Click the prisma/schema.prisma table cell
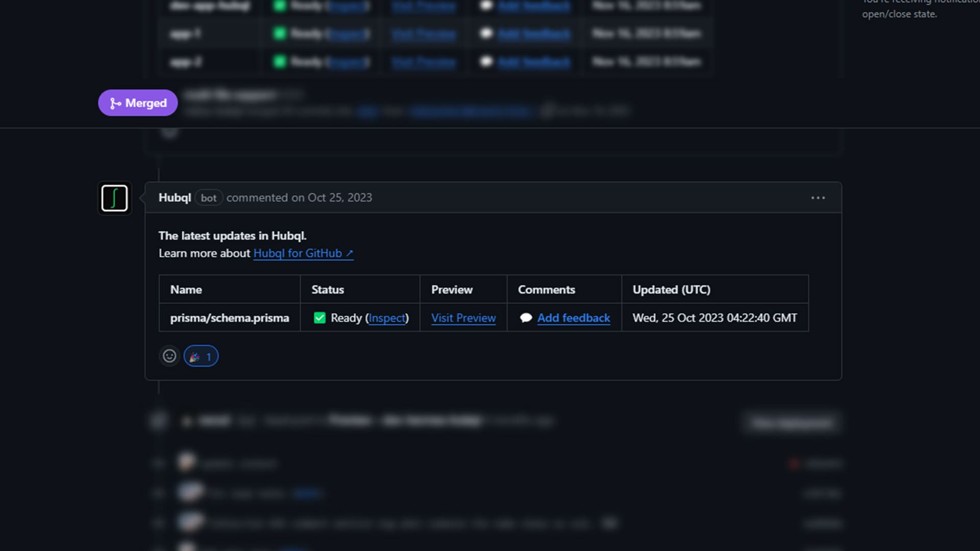Viewport: 980px width, 551px height. click(x=229, y=317)
